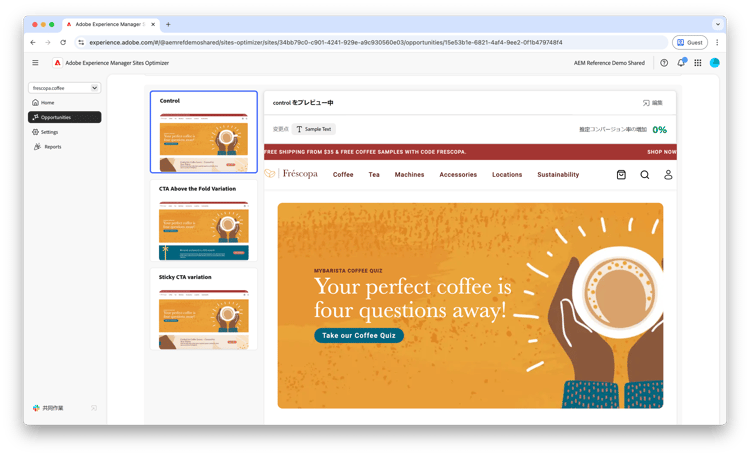
Task: Open the Chrome three-dot menu
Action: tap(717, 42)
